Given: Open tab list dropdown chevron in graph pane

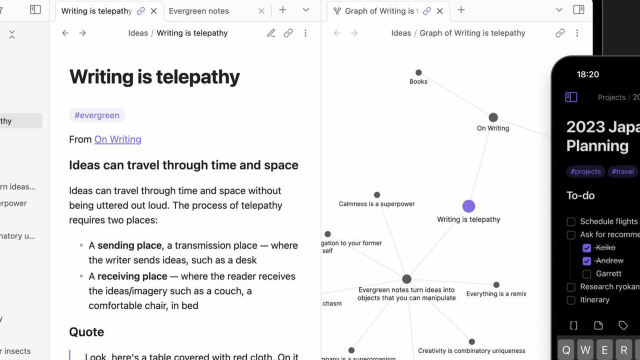Looking at the screenshot, I should (x=559, y=10).
